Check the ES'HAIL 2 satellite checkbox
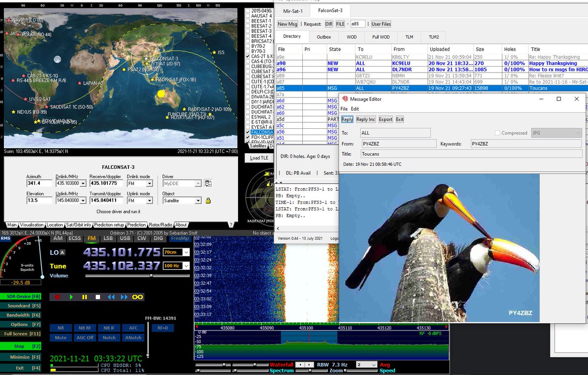Viewport: 588px width, 375px height. point(247,117)
